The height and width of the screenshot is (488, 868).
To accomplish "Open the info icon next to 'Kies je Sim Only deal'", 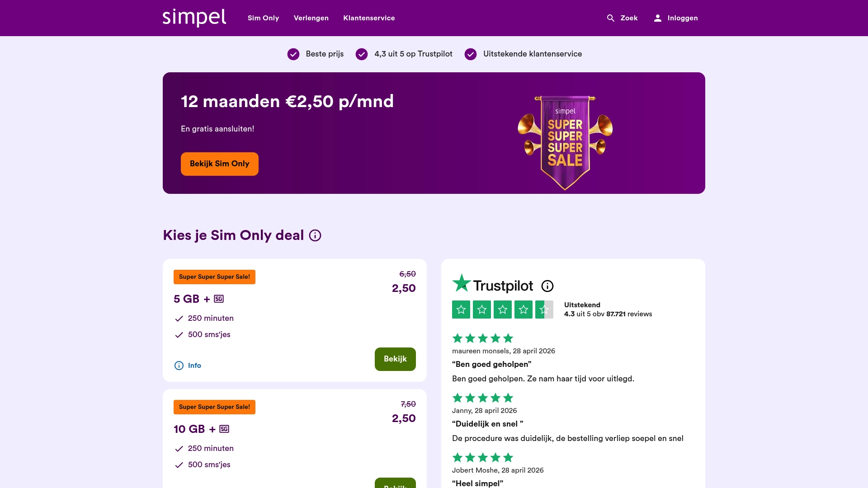I will [315, 235].
